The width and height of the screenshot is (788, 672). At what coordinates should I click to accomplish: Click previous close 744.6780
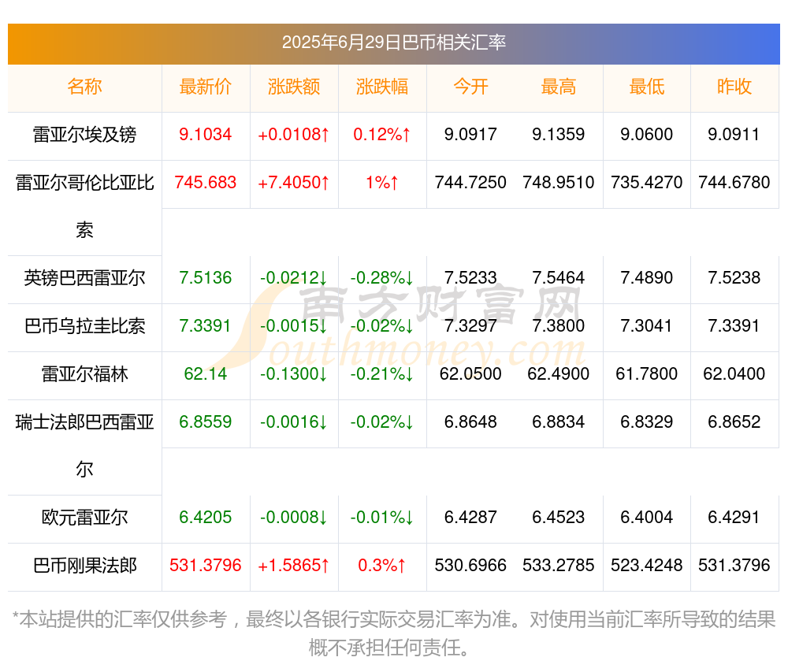(734, 182)
